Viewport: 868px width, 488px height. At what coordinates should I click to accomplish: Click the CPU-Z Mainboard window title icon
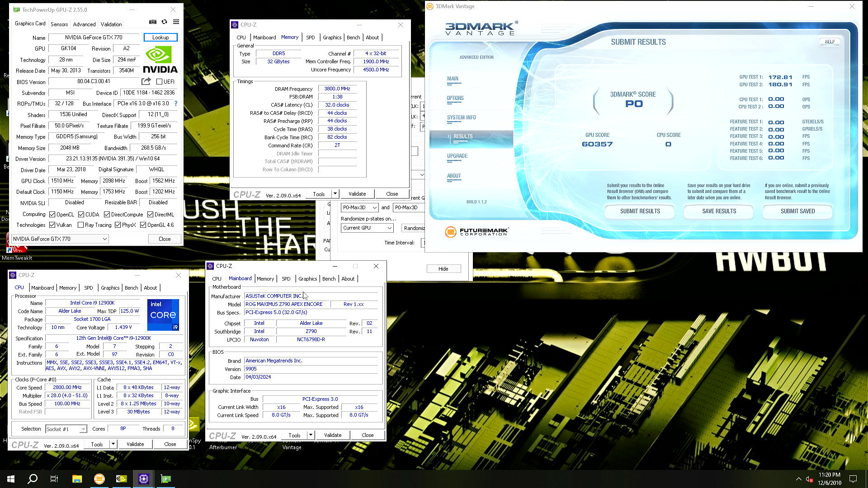click(210, 266)
